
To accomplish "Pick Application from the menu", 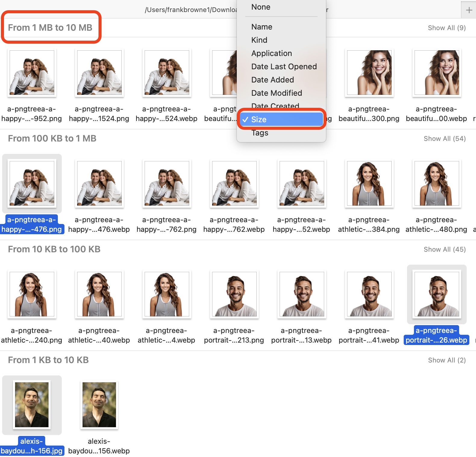I will click(271, 53).
